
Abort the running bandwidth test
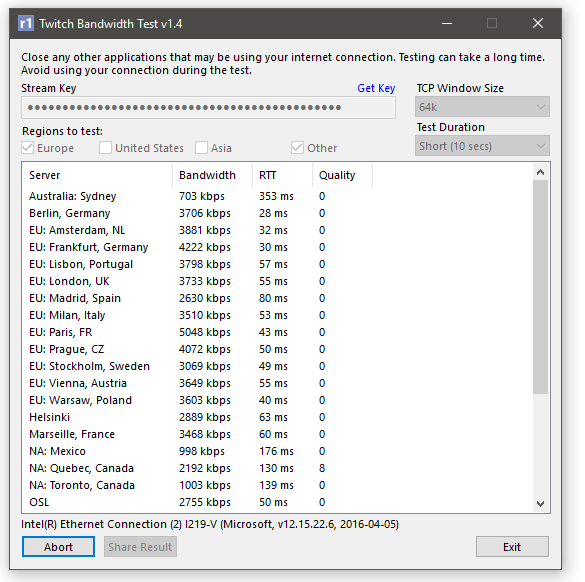[x=58, y=547]
